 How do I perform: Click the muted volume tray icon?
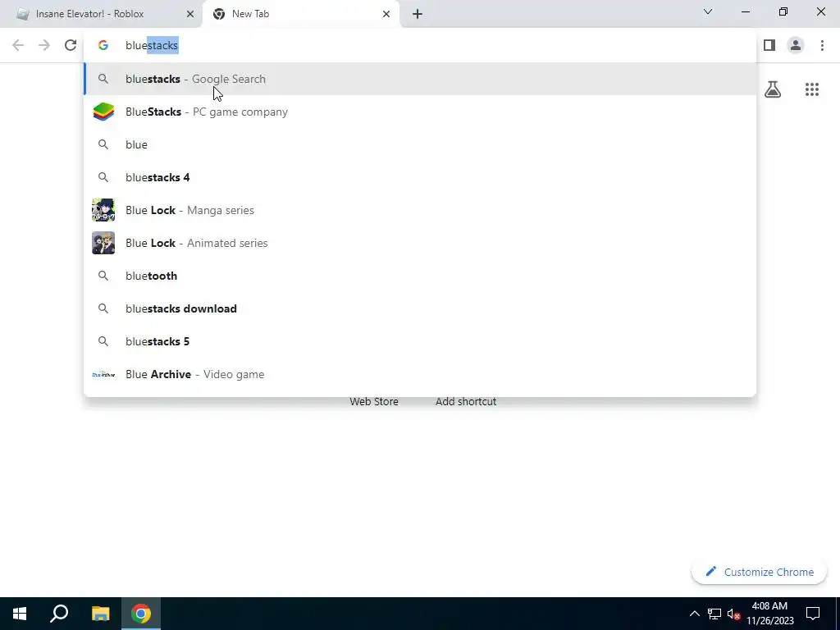tap(734, 614)
